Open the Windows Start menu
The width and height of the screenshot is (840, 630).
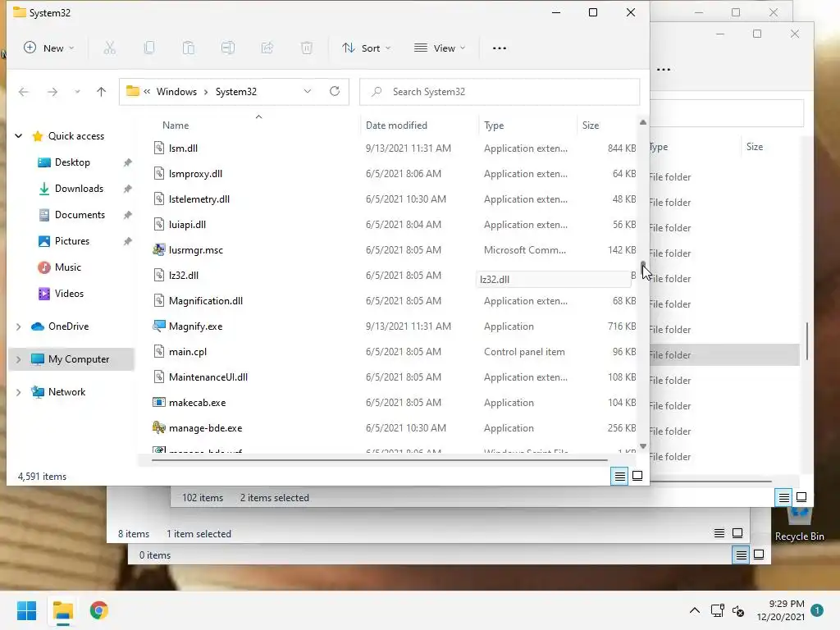pyautogui.click(x=26, y=610)
